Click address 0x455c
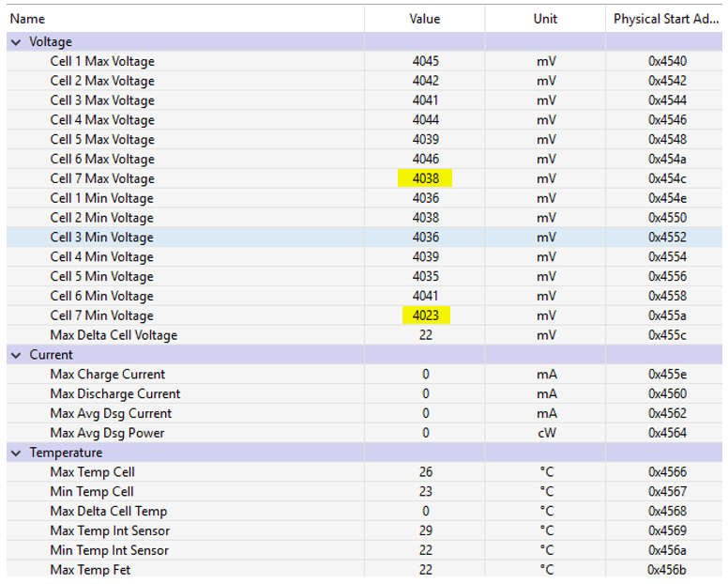The width and height of the screenshot is (728, 584). pos(667,335)
